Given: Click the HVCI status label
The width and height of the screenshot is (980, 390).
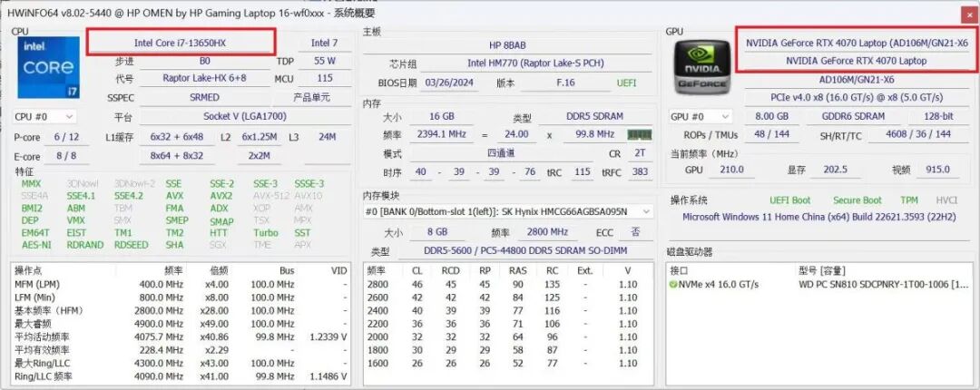Looking at the screenshot, I should 946,200.
